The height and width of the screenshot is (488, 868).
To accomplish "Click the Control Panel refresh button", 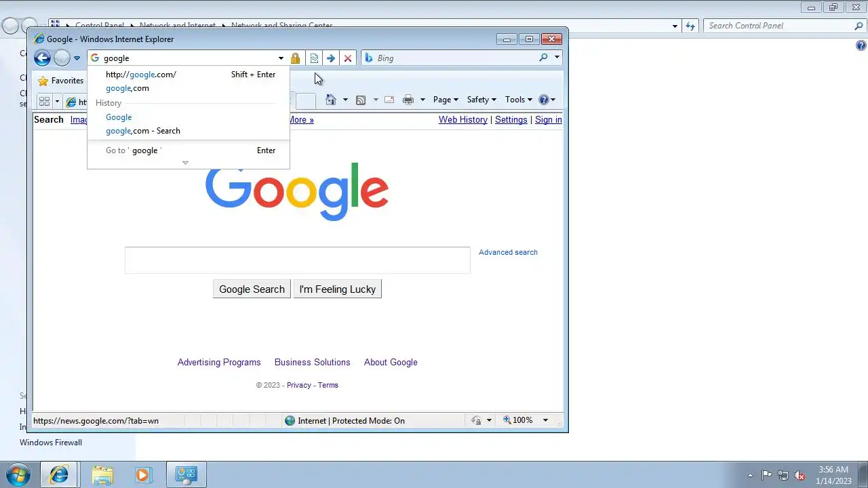I will coord(690,26).
